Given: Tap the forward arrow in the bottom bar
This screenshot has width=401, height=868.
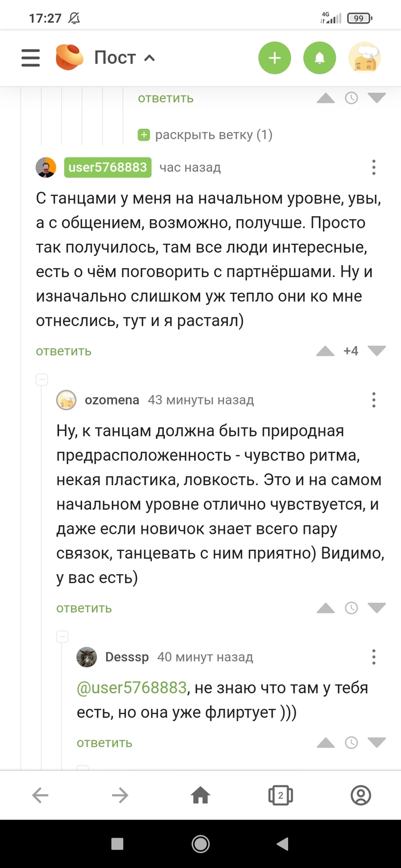Looking at the screenshot, I should [x=119, y=795].
